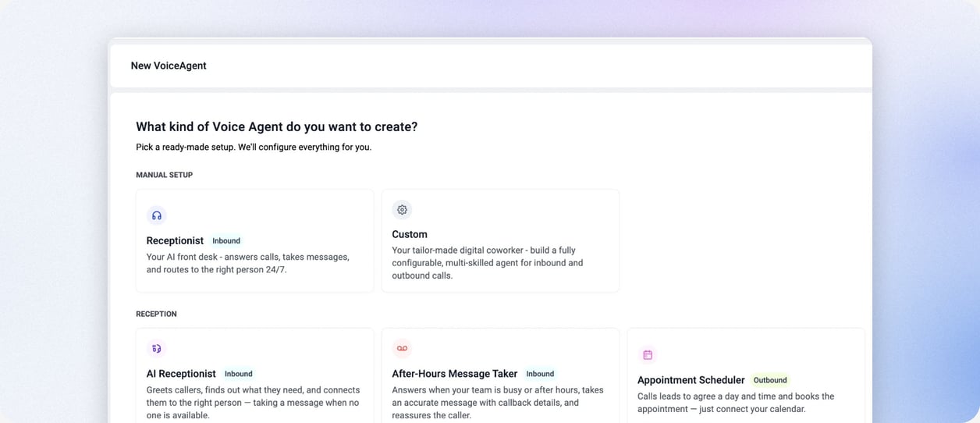This screenshot has width=980, height=423.
Task: Click the AI Receptionist card icon
Action: [x=157, y=348]
